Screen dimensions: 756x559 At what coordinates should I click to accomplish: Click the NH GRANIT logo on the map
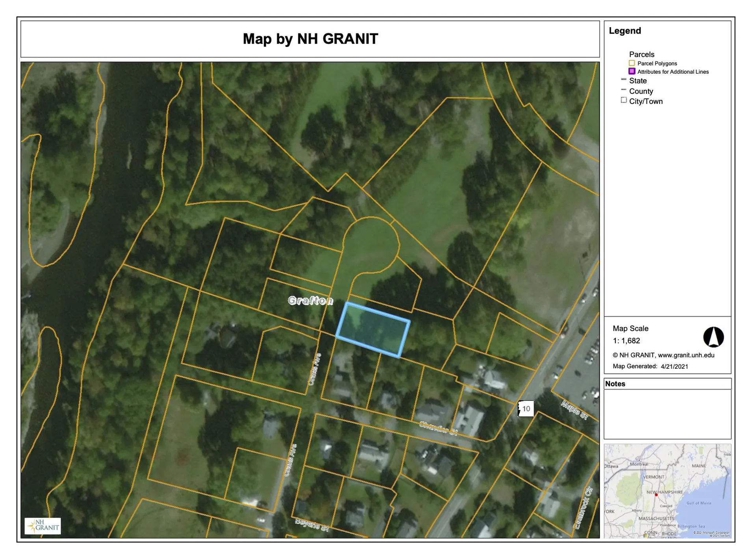43,526
